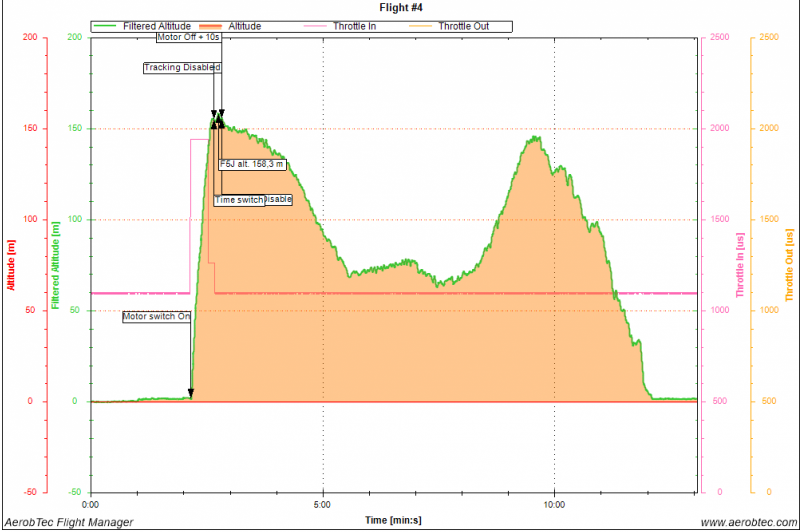Screen dimensions: 800x532
Task: Click the F5J alt. 158,3 m label
Action: pos(253,164)
